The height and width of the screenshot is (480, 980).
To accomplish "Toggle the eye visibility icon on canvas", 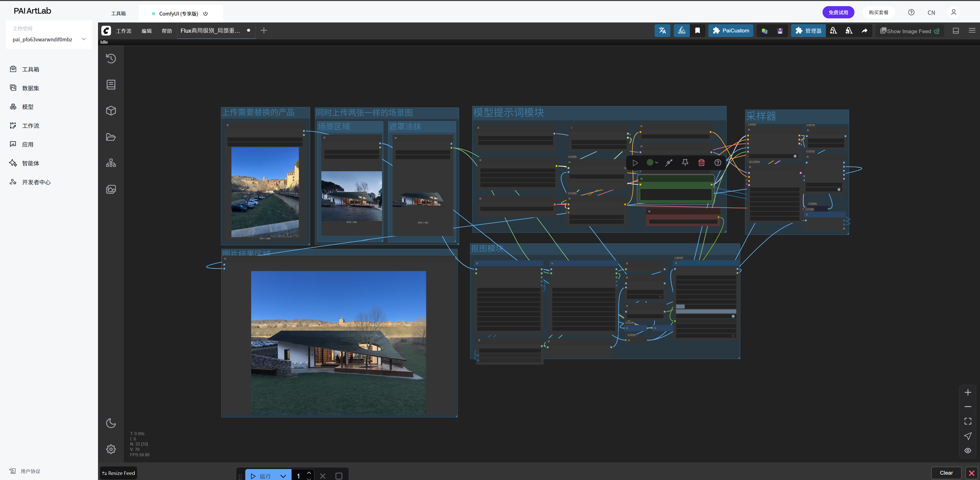I will (967, 450).
